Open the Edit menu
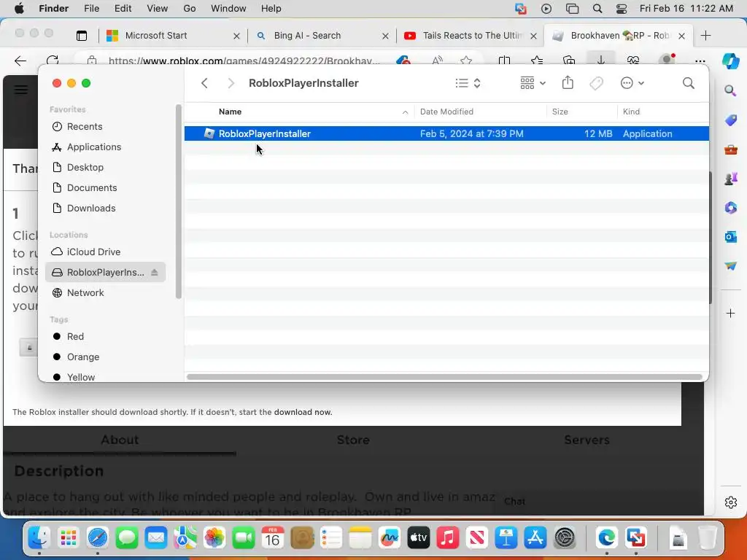The width and height of the screenshot is (747, 560). click(123, 9)
